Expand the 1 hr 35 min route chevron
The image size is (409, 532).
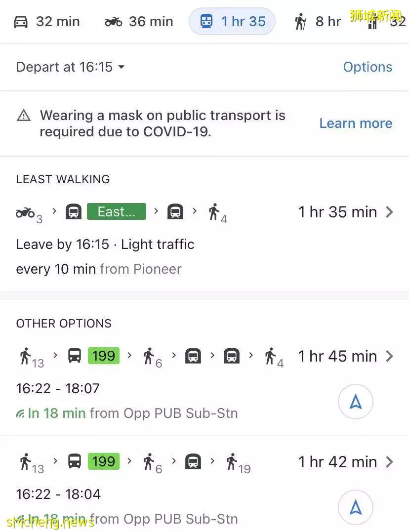click(x=390, y=212)
